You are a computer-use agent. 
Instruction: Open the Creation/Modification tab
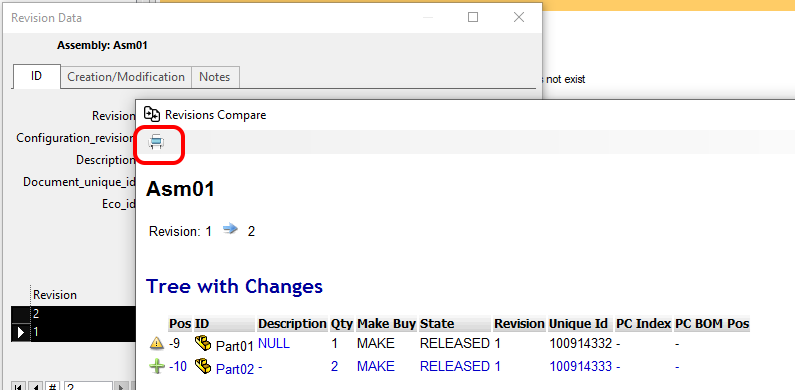126,77
